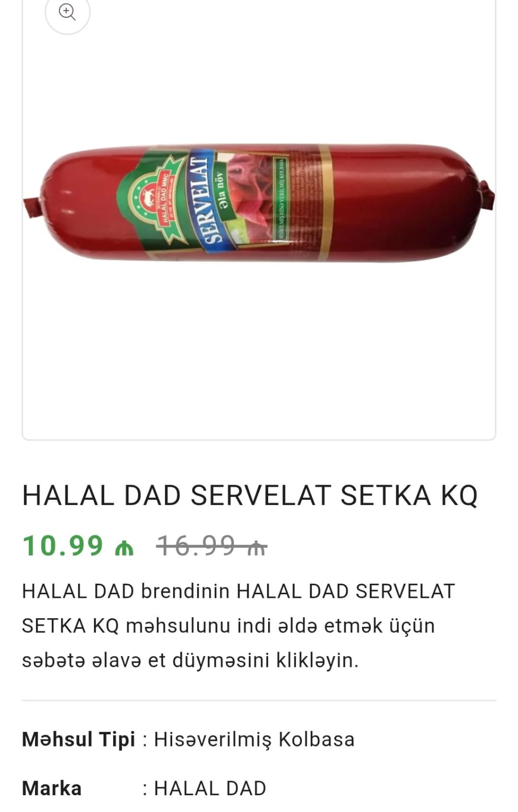
Task: Select the product title HALAL DAD SERVELAT SETKA KQ
Action: (250, 495)
